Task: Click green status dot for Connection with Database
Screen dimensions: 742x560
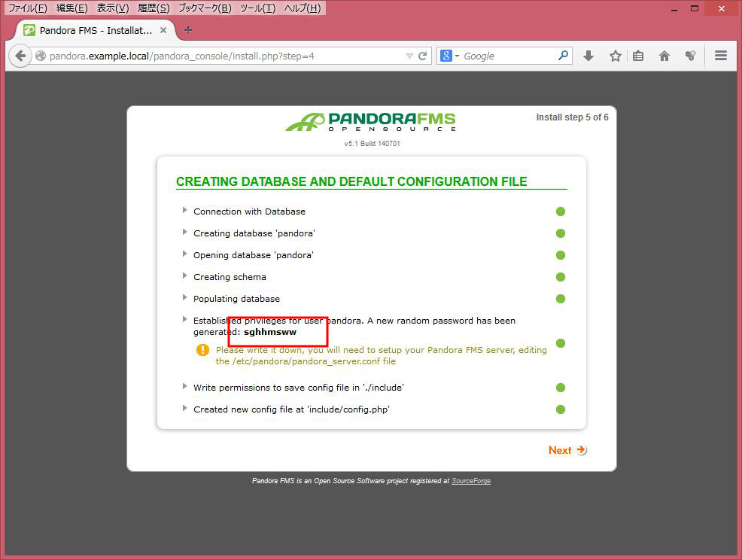Action: [561, 212]
